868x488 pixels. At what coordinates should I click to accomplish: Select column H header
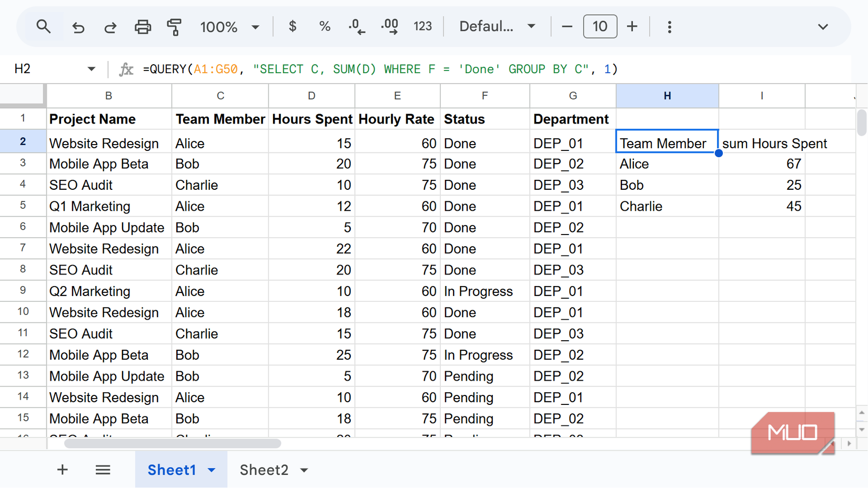[667, 96]
